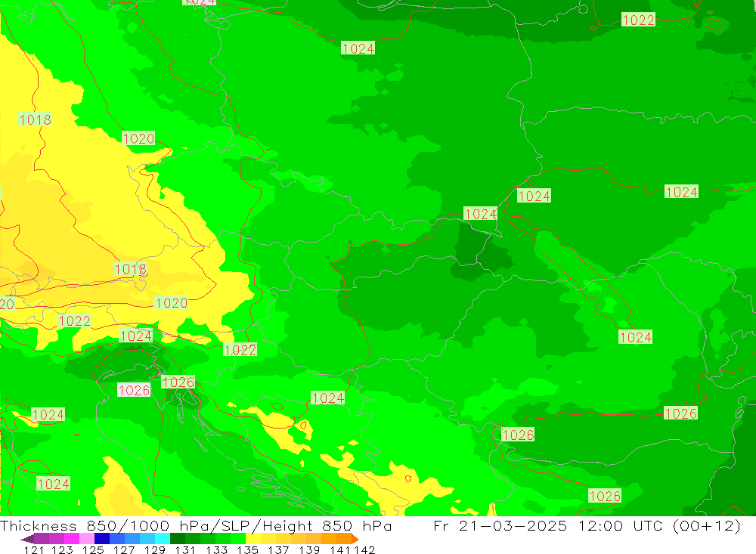Click the orange arrow at the legend's right end
Image resolution: width=756 pixels, height=554 pixels.
(x=355, y=539)
